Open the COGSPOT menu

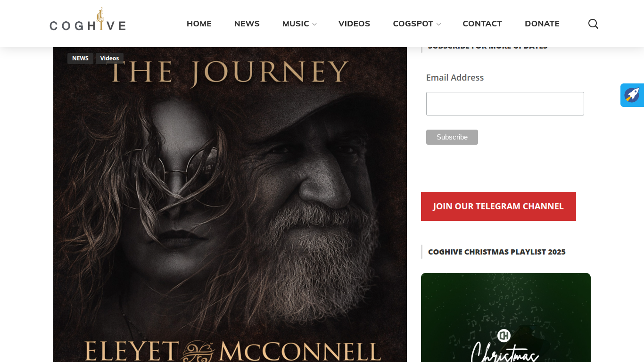click(x=413, y=24)
